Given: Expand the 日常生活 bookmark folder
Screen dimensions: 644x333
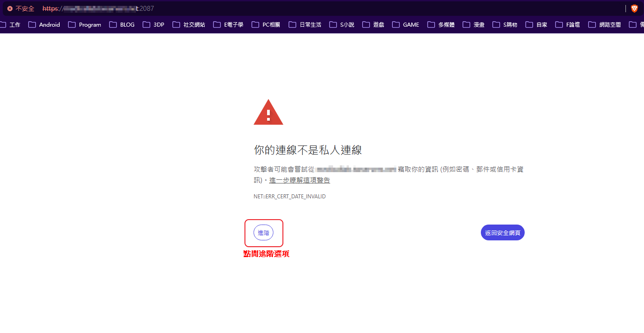Looking at the screenshot, I should tap(305, 25).
